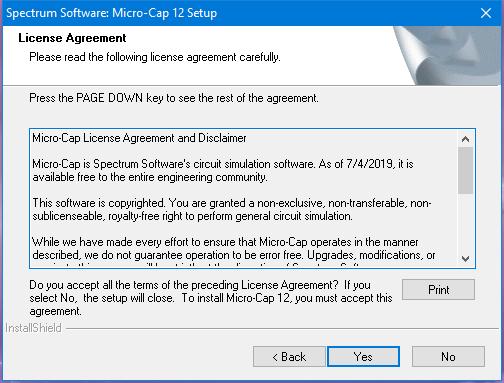Grab the license text scrollbar thumb
504x383 pixels.
point(466,170)
